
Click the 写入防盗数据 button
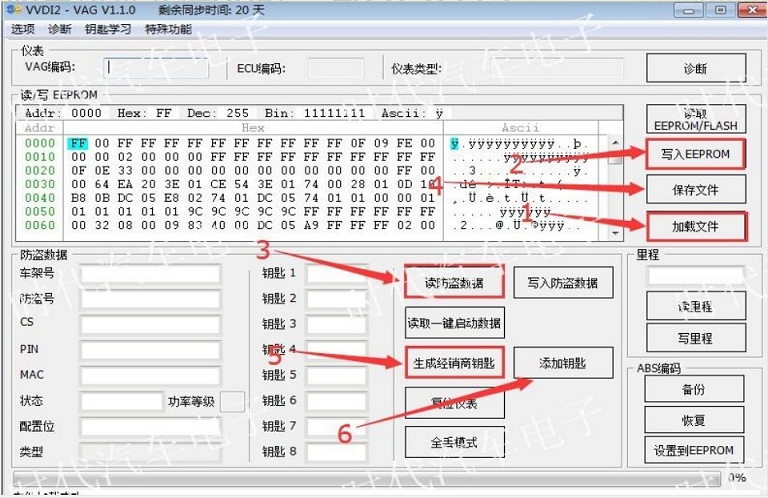562,283
